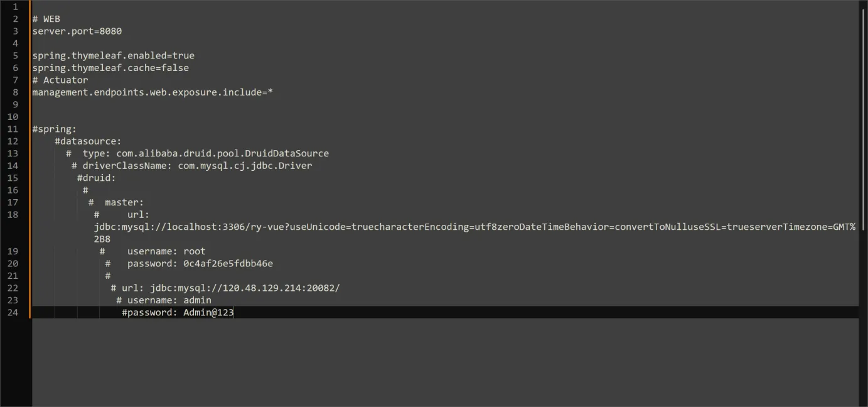Screen dimensions: 868x407
Task: Click the spring.thymeleaf.enabled=true line
Action: [x=114, y=55]
